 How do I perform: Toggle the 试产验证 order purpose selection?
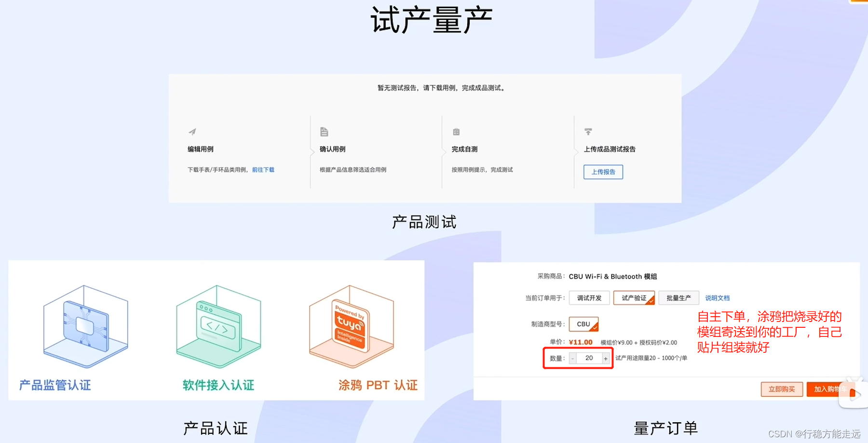[x=633, y=297]
